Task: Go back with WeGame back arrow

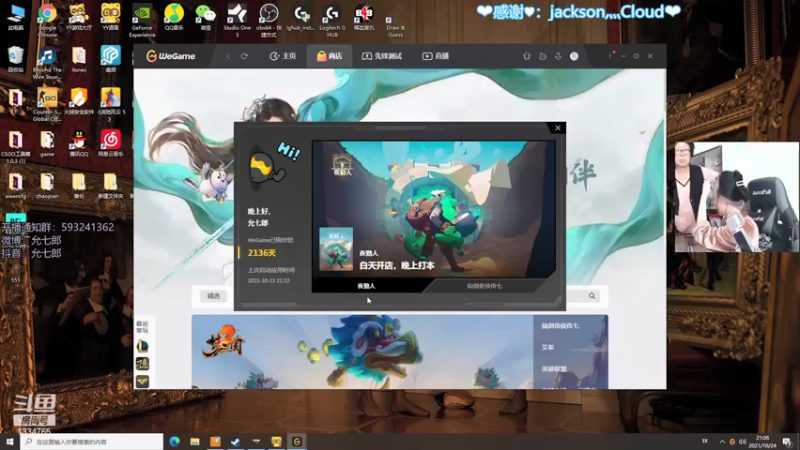Action: [229, 56]
